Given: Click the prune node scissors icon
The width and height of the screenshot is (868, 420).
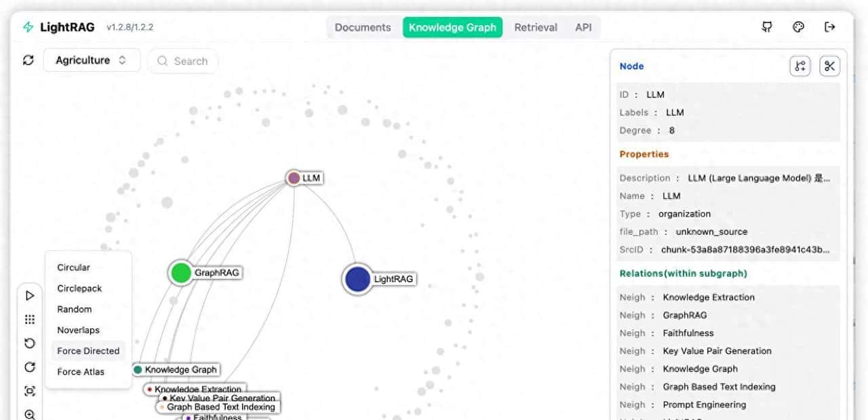Looking at the screenshot, I should click(829, 66).
